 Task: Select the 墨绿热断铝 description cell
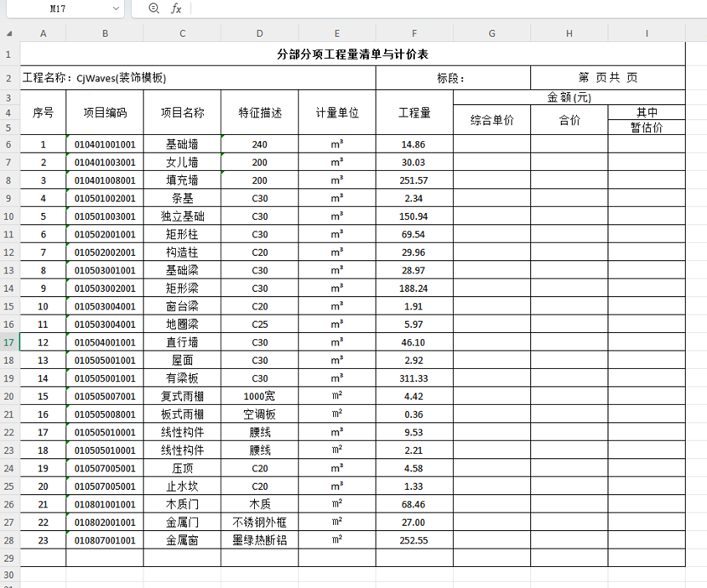tap(260, 540)
